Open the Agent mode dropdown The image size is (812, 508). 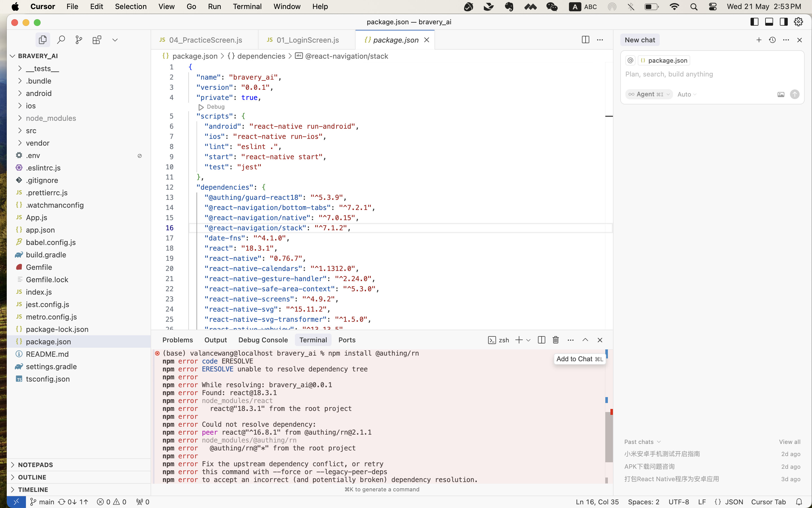click(x=649, y=95)
